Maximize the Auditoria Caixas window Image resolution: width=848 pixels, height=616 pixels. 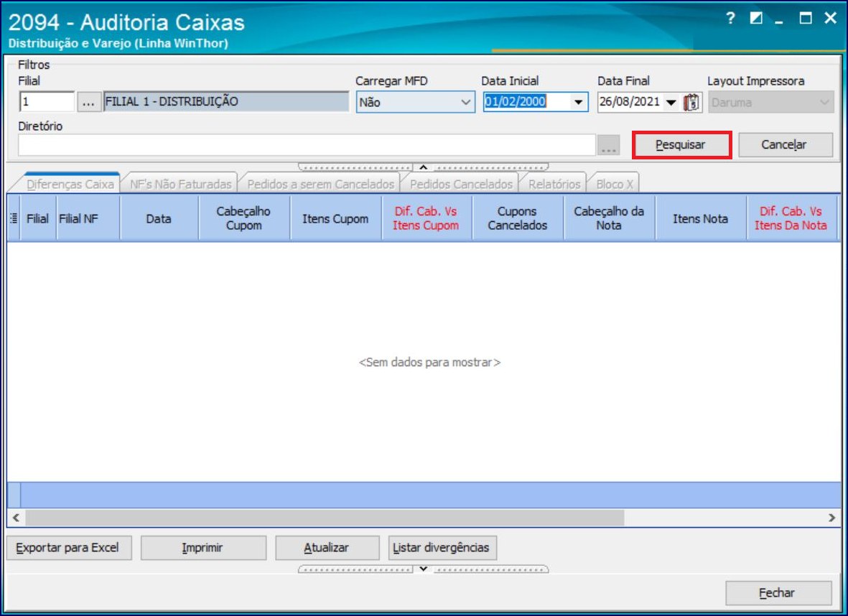pos(806,19)
